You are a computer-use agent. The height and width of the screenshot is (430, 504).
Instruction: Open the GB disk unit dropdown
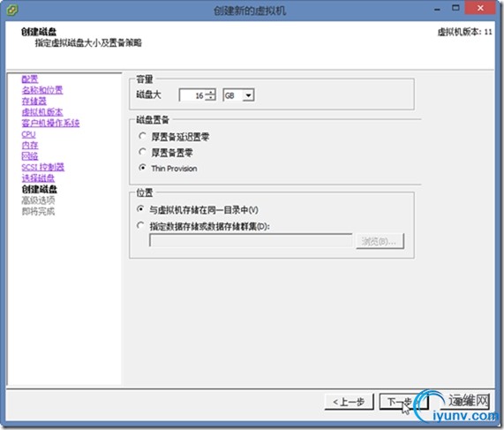click(248, 95)
